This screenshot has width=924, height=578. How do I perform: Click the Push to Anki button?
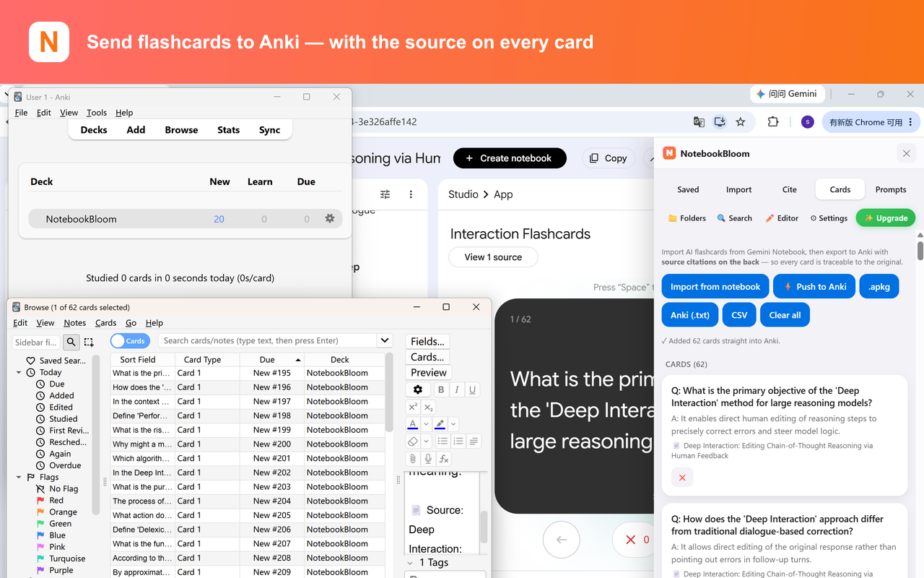[814, 286]
